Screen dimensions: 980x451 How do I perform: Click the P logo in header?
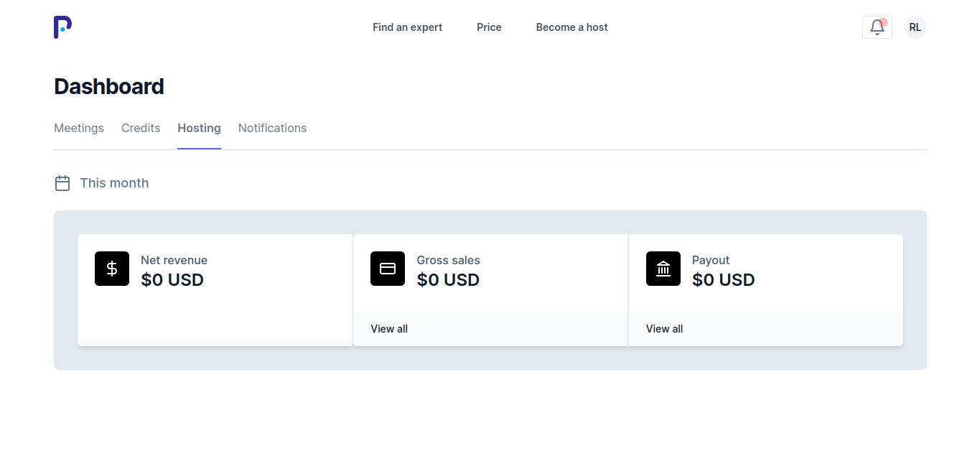click(x=62, y=27)
